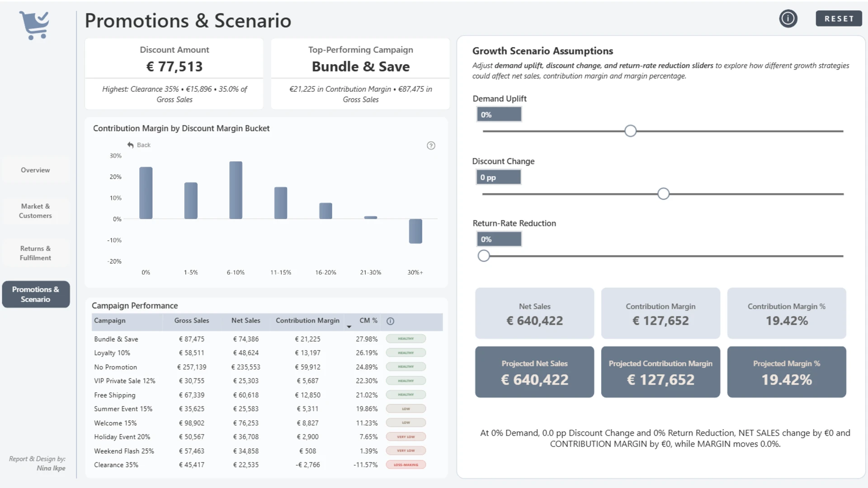Click the shopping cart logo icon

pyautogui.click(x=34, y=25)
